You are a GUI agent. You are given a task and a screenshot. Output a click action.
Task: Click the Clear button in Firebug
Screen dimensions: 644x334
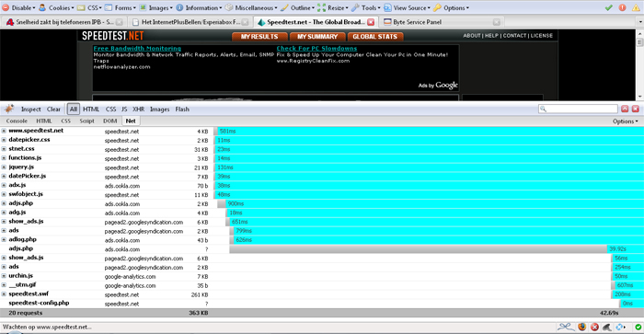point(53,109)
